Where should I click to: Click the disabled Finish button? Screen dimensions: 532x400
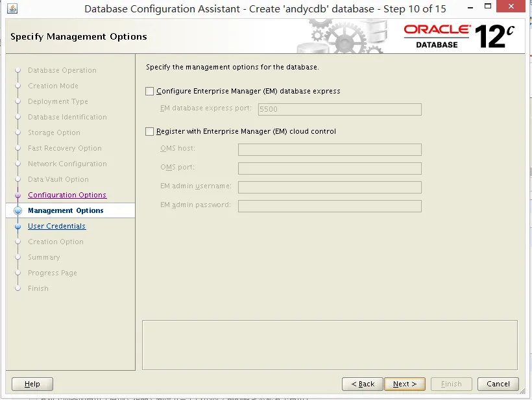pyautogui.click(x=452, y=384)
